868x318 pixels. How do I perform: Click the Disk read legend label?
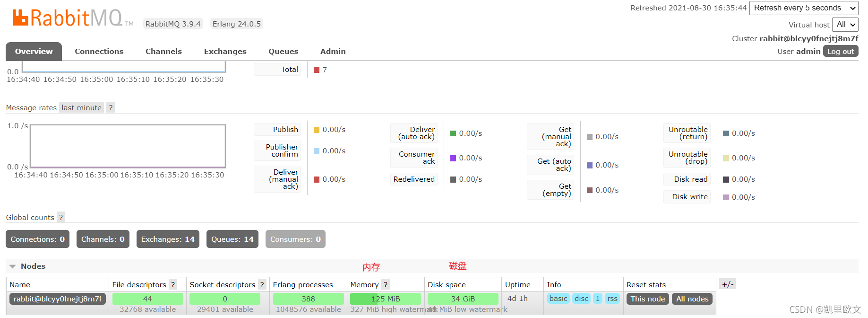click(687, 179)
